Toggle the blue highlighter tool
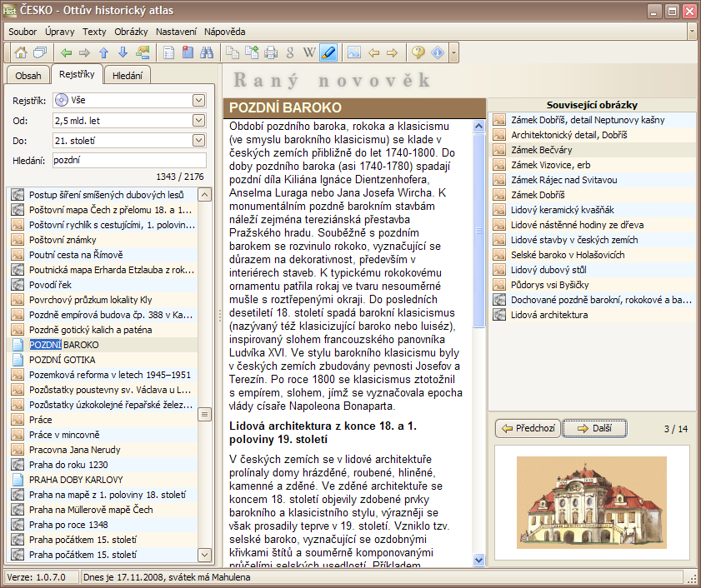The image size is (701, 588). click(328, 52)
